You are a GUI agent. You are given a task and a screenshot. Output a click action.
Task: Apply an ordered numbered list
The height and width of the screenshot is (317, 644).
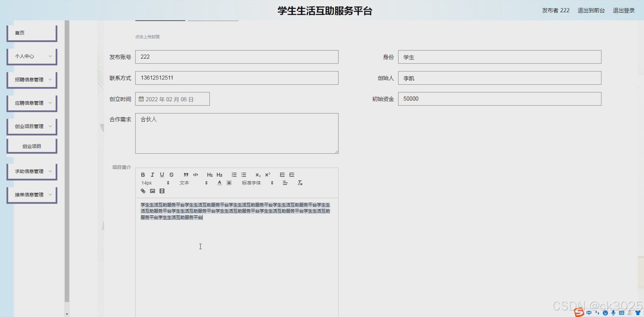234,175
